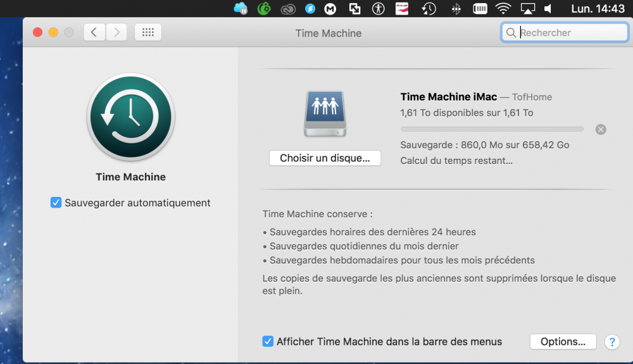Click '1,61 To disponibles sur 1,61 To' text

[x=467, y=113]
